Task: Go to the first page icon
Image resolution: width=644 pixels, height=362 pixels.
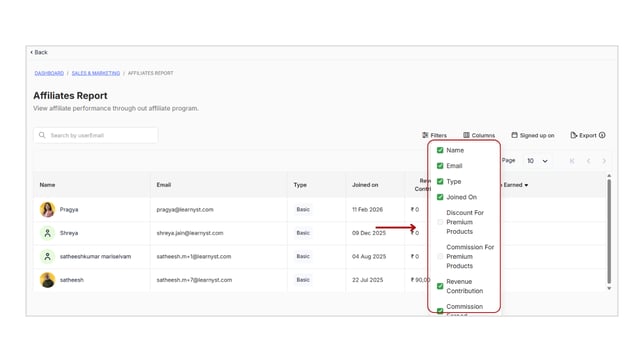Action: coord(572,161)
